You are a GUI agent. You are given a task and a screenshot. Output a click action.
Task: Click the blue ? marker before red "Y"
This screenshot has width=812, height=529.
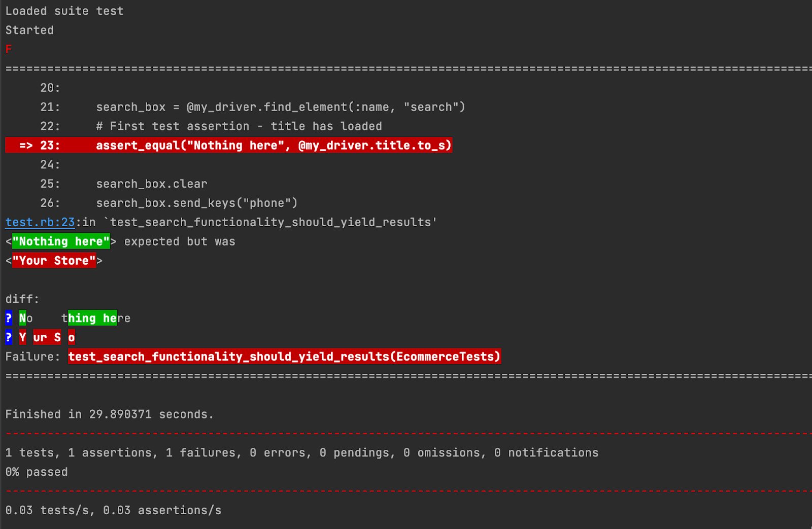pos(9,337)
